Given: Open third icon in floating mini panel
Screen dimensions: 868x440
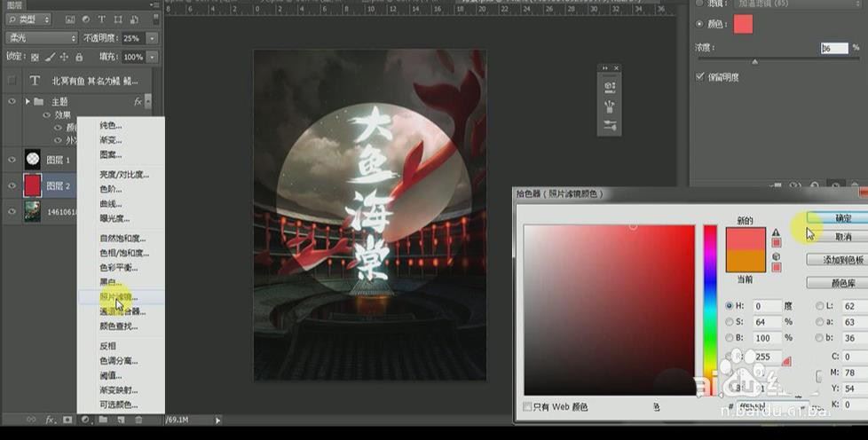Looking at the screenshot, I should pos(610,124).
